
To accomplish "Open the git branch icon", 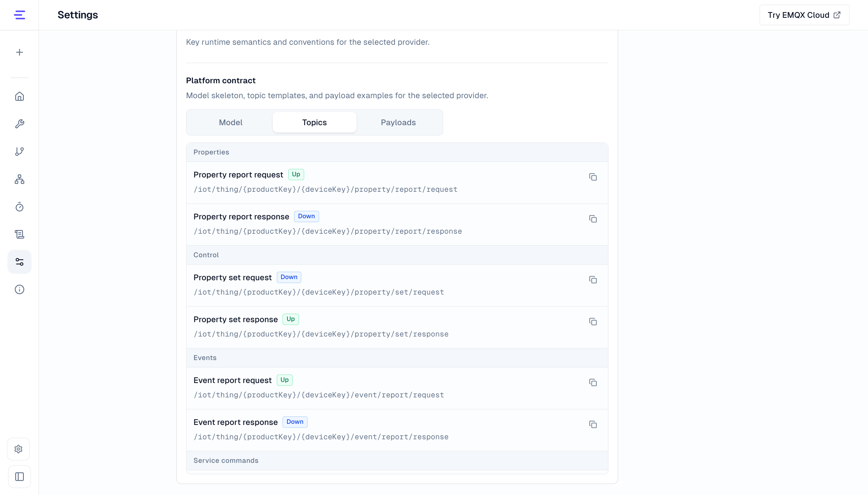I will (x=19, y=151).
